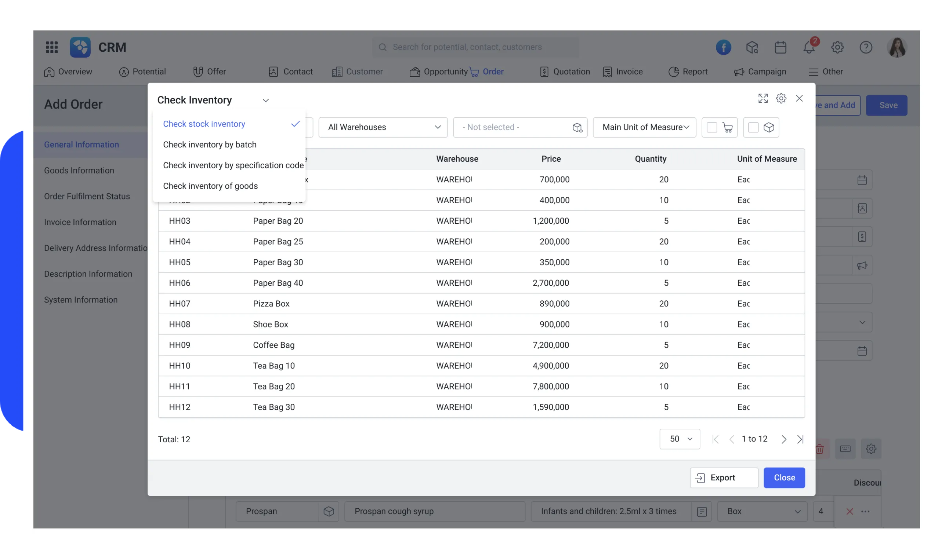Open the product lookup cube icon in top bar

click(x=752, y=47)
